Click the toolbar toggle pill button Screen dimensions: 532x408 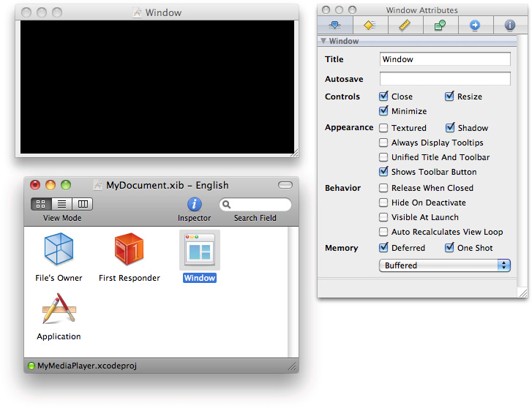(x=285, y=185)
